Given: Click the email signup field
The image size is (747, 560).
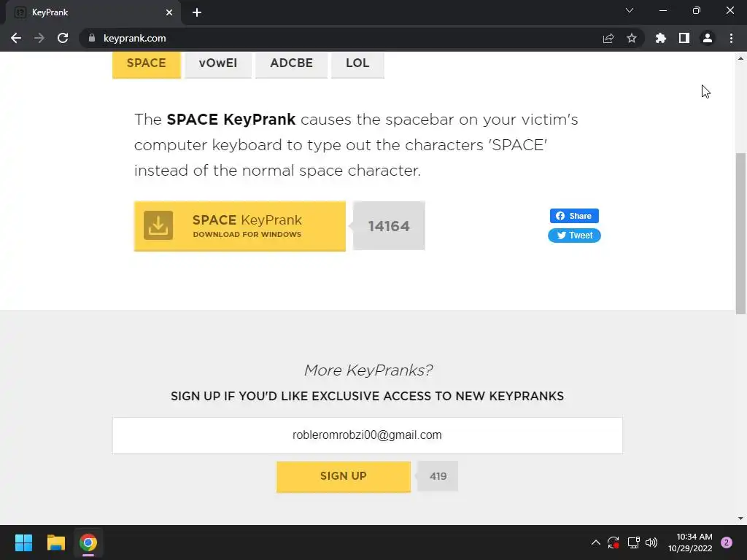Looking at the screenshot, I should pos(368,435).
